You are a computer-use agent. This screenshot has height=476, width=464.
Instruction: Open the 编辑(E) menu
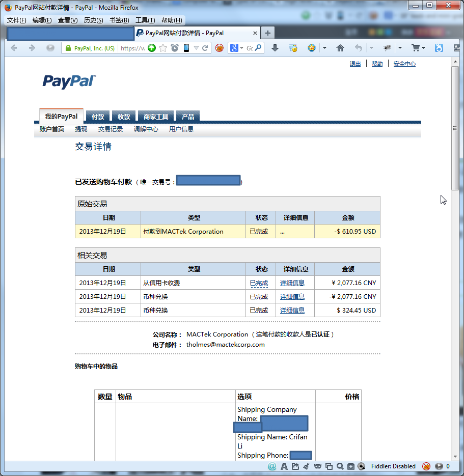pos(42,20)
